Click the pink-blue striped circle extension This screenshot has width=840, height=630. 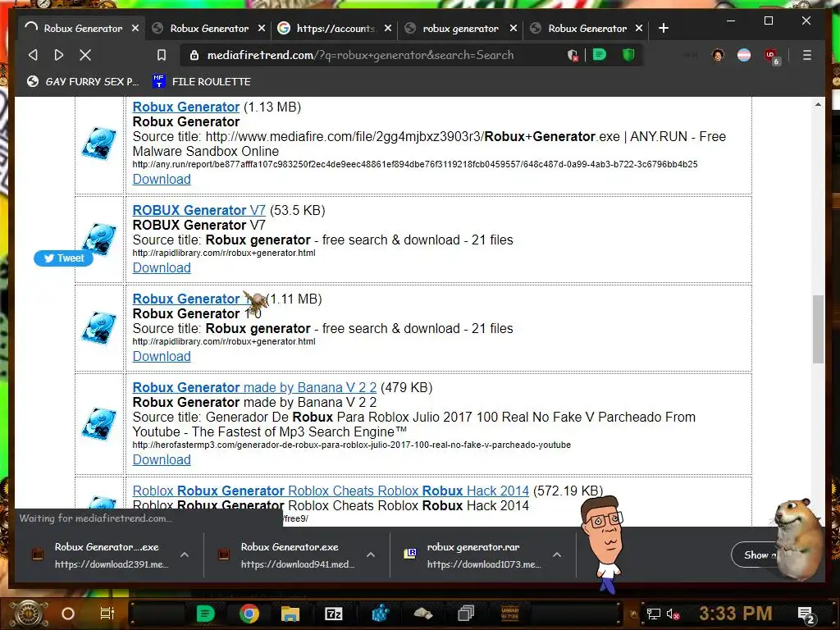(x=744, y=55)
